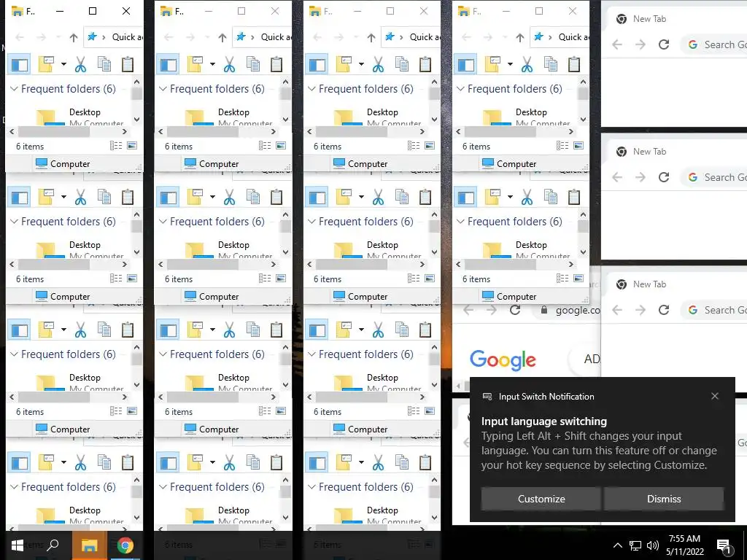
Task: Select New Tab tab in lowest Chrome window
Action: (649, 284)
